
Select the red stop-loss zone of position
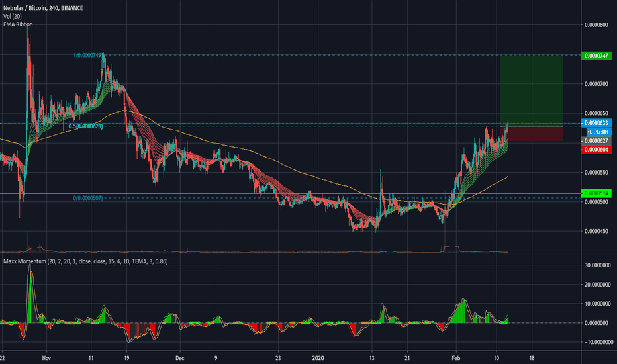coord(531,134)
